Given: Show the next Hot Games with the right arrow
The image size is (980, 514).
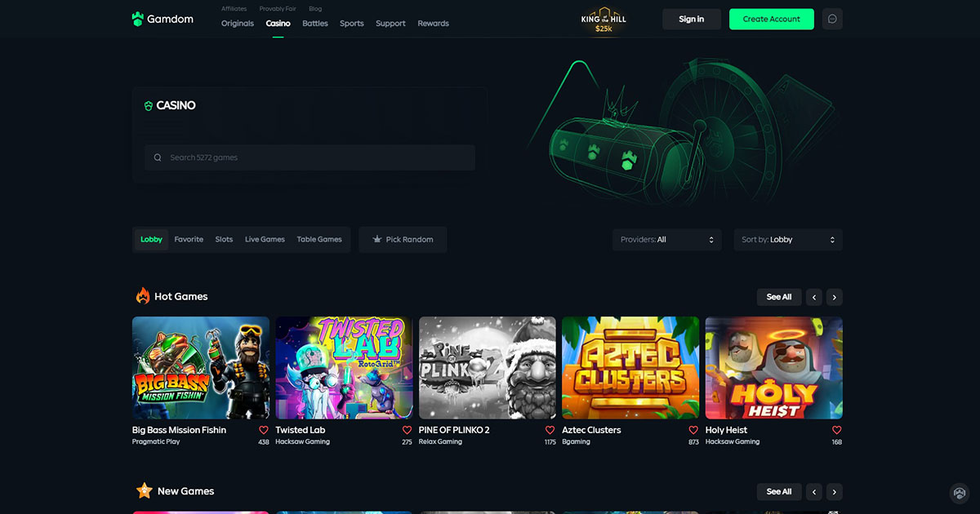Looking at the screenshot, I should pos(834,297).
